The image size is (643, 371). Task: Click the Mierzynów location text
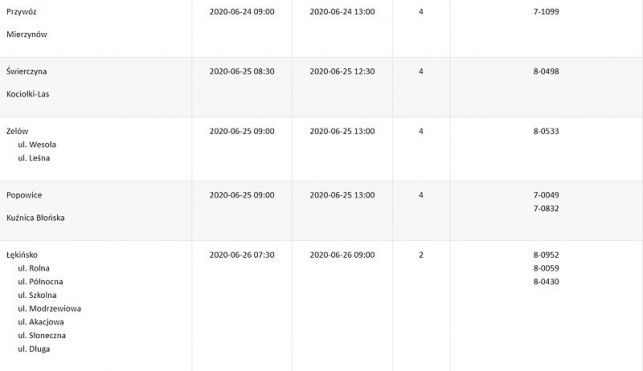(27, 34)
